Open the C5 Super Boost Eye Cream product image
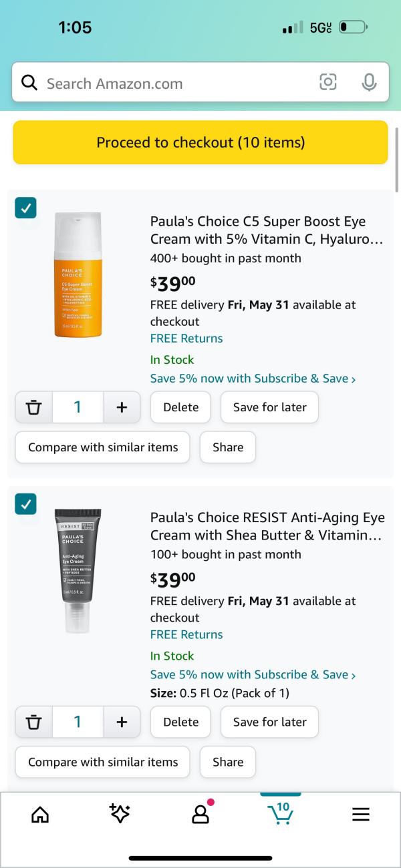The height and width of the screenshot is (868, 401). pos(78,275)
